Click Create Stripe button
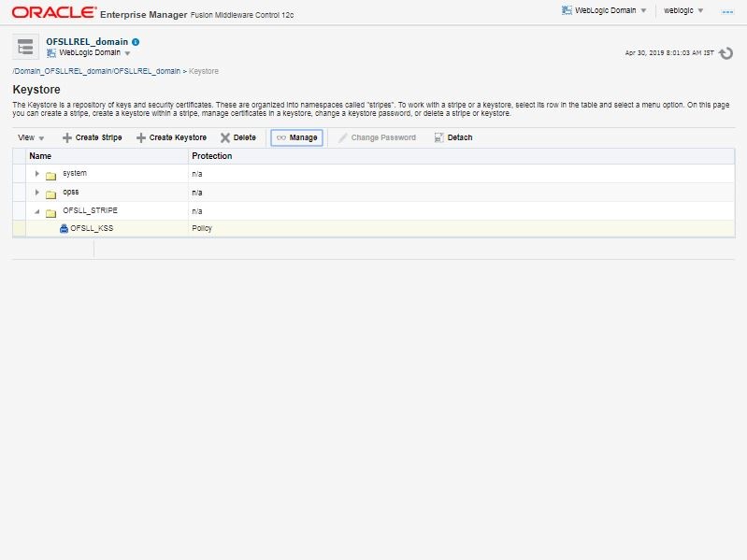 pos(93,137)
